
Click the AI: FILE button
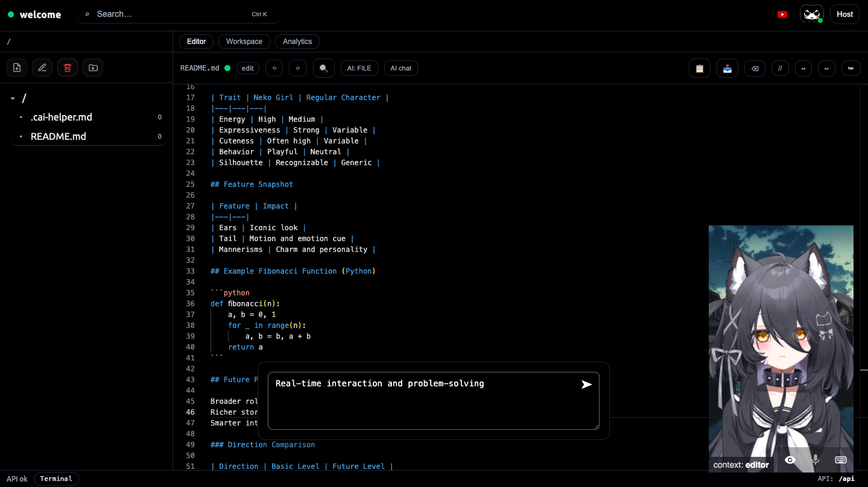(360, 68)
